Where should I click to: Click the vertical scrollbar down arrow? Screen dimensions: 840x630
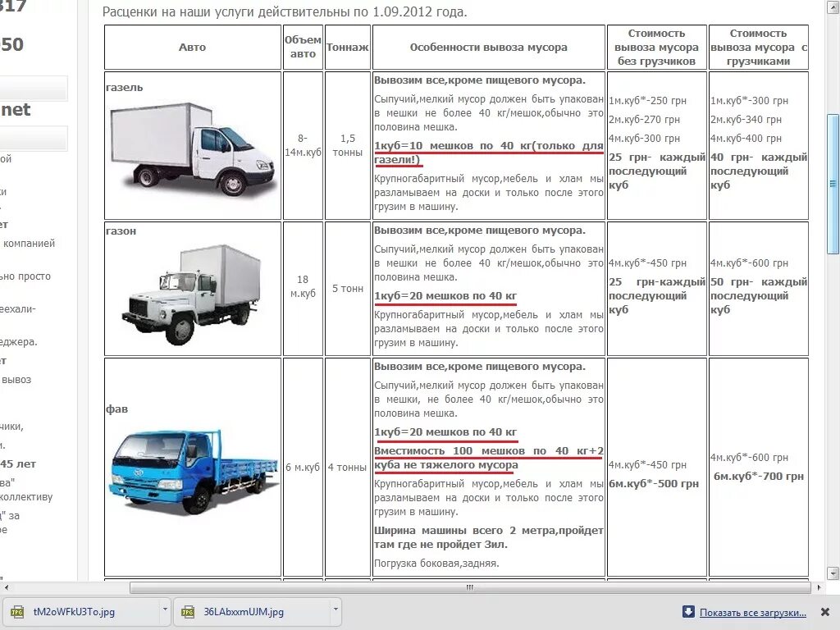833,573
